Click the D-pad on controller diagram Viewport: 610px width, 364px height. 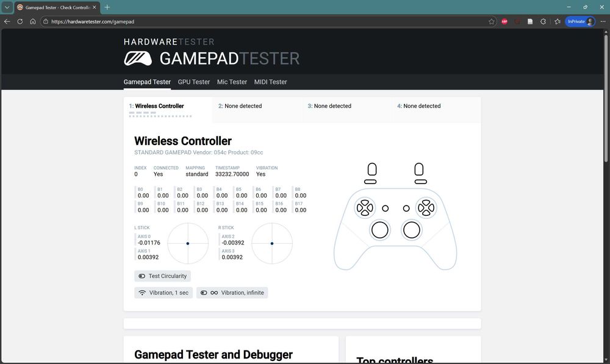pyautogui.click(x=365, y=208)
